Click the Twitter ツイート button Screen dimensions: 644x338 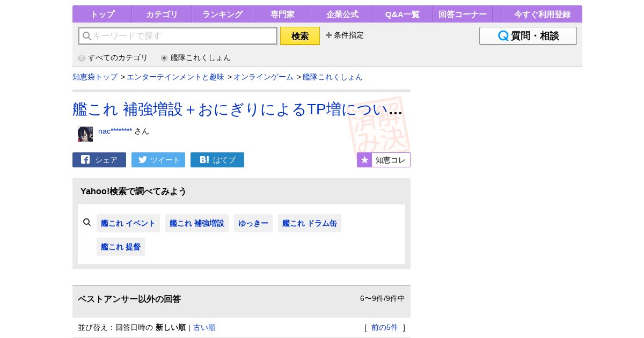[x=158, y=160]
